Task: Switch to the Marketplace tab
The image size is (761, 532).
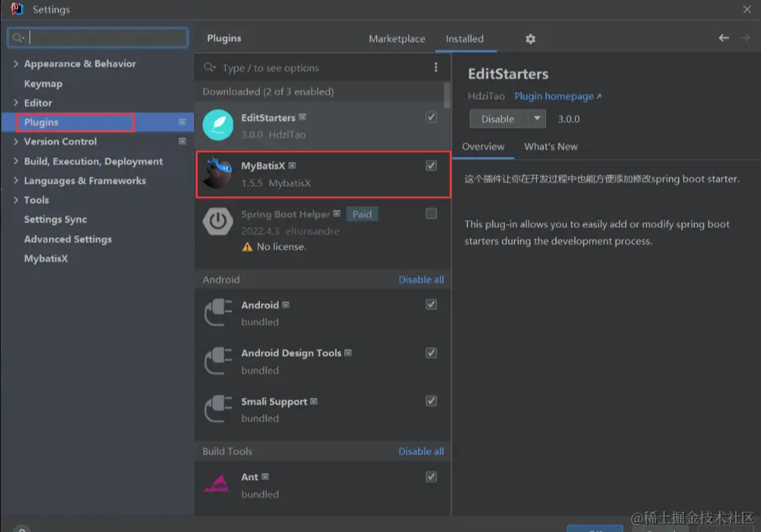Action: click(396, 39)
